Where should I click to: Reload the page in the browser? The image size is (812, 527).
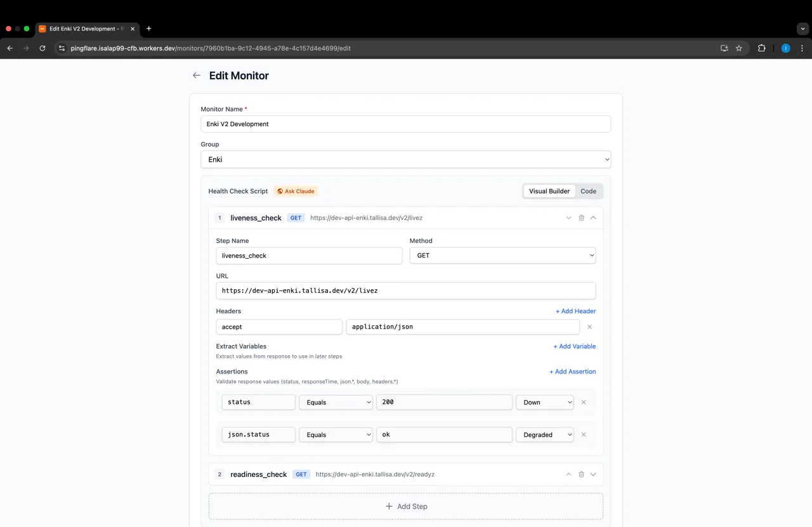(43, 48)
